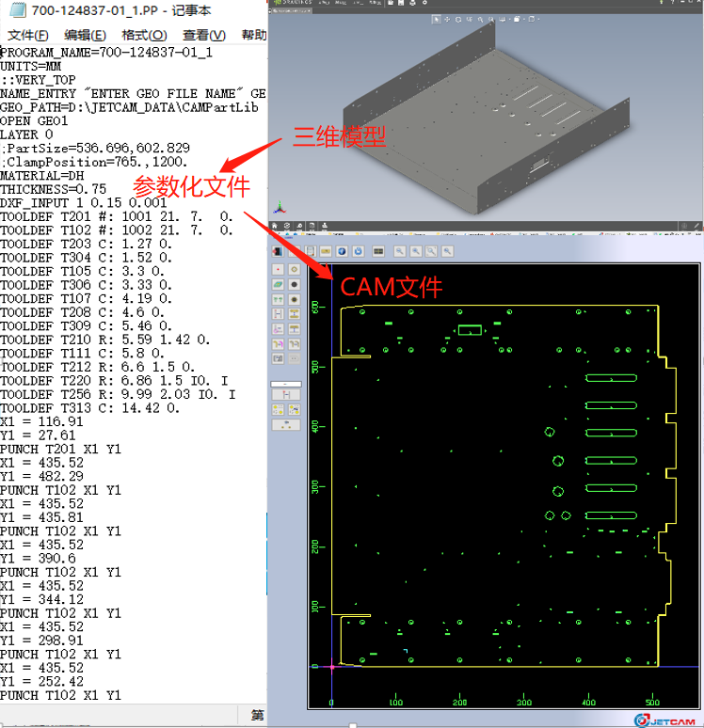Select the yellow double curved path tool
The height and width of the screenshot is (728, 704).
pyautogui.click(x=295, y=344)
